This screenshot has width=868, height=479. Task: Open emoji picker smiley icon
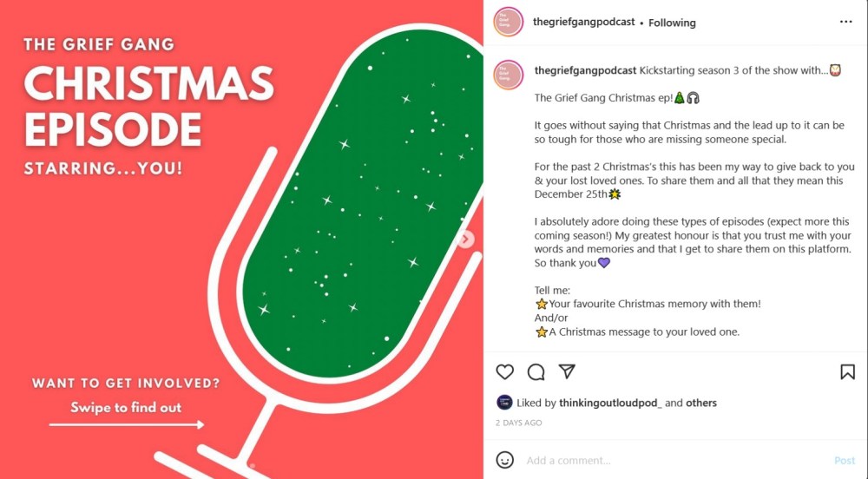pyautogui.click(x=504, y=460)
